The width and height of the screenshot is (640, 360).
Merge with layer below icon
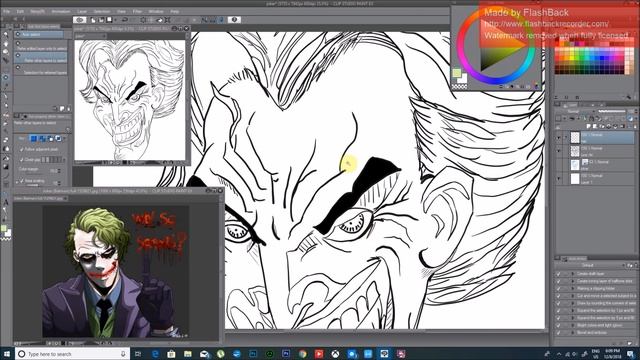pyautogui.click(x=616, y=126)
